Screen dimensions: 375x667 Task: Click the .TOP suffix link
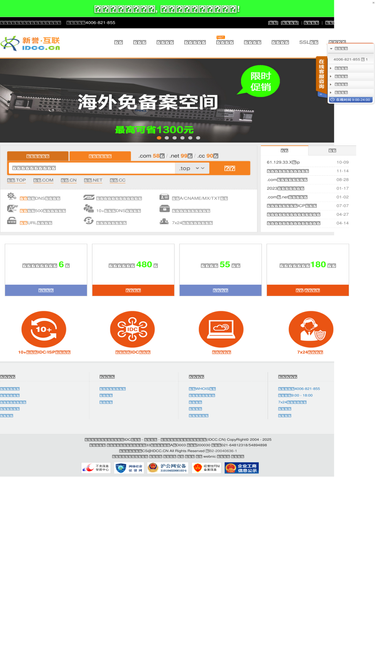(x=17, y=180)
